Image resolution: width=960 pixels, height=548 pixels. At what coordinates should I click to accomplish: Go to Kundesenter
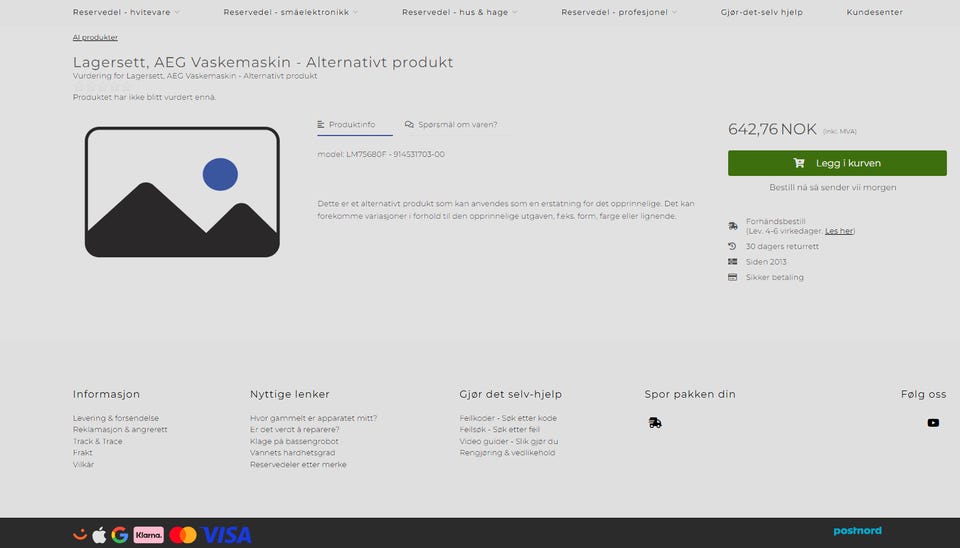874,12
